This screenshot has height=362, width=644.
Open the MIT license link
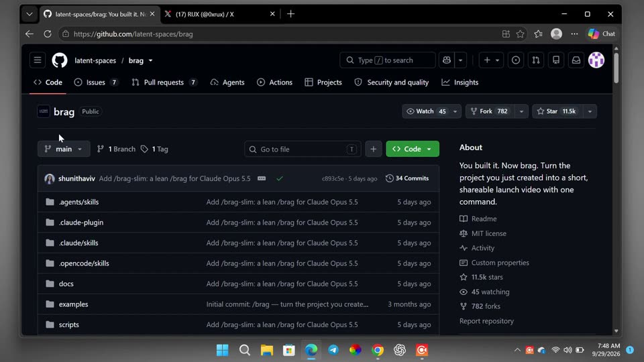tap(488, 233)
